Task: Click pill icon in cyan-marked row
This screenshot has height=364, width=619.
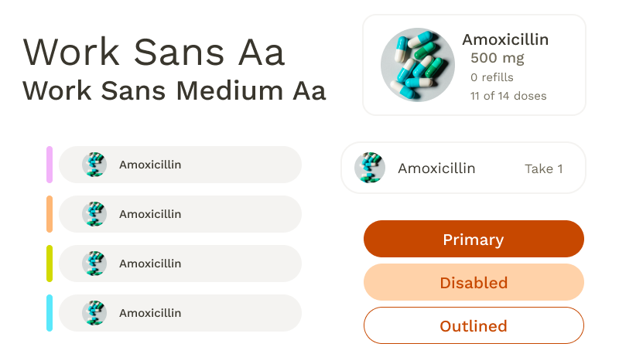Action: 94,313
